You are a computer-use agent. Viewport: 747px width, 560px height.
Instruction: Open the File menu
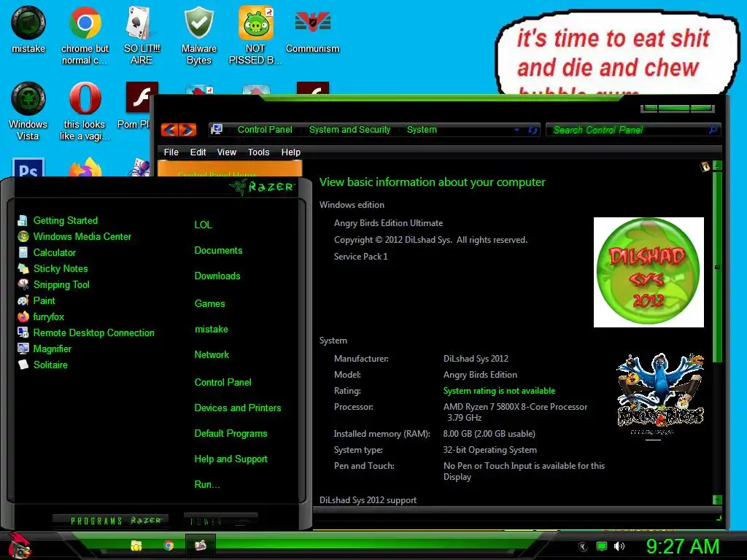tap(171, 152)
